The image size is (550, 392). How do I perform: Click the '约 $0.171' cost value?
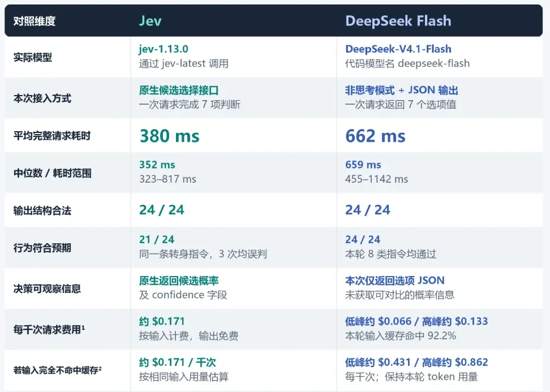click(x=162, y=321)
